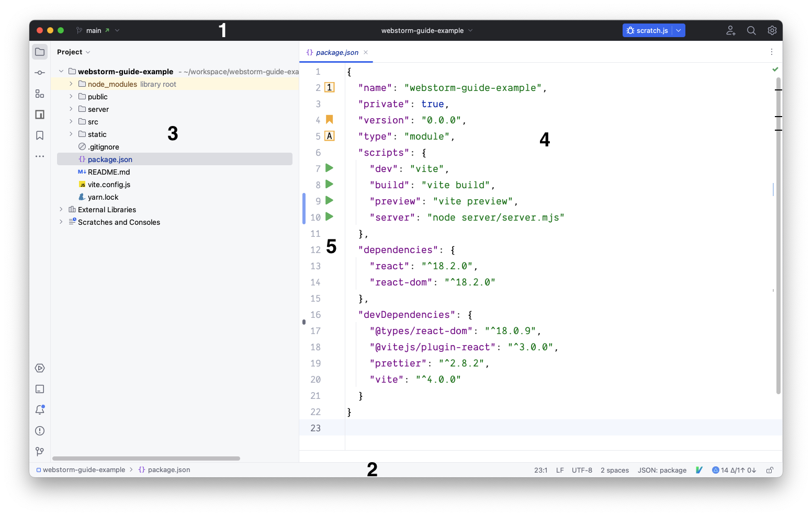Click the "devDependencies" key in the editor
The width and height of the screenshot is (812, 516).
click(x=407, y=315)
